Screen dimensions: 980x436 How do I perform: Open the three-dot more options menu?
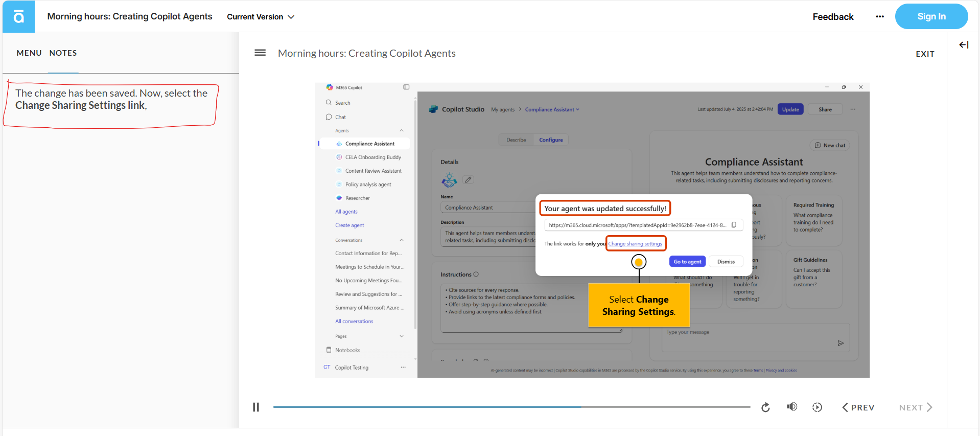(x=880, y=16)
